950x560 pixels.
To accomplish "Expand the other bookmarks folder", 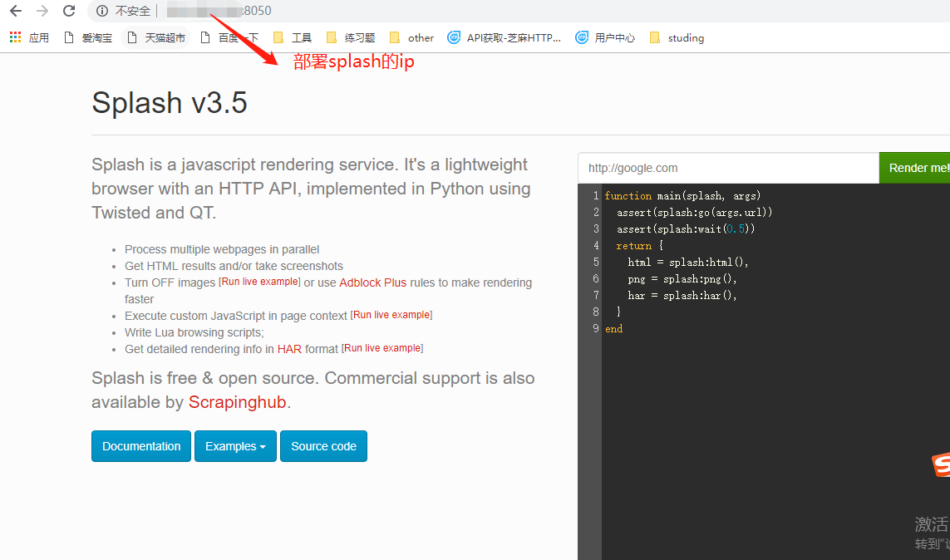I will coord(411,37).
